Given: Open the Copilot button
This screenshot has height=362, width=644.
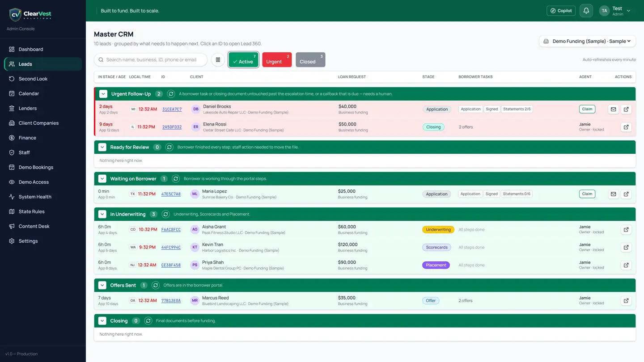Looking at the screenshot, I should point(561,11).
